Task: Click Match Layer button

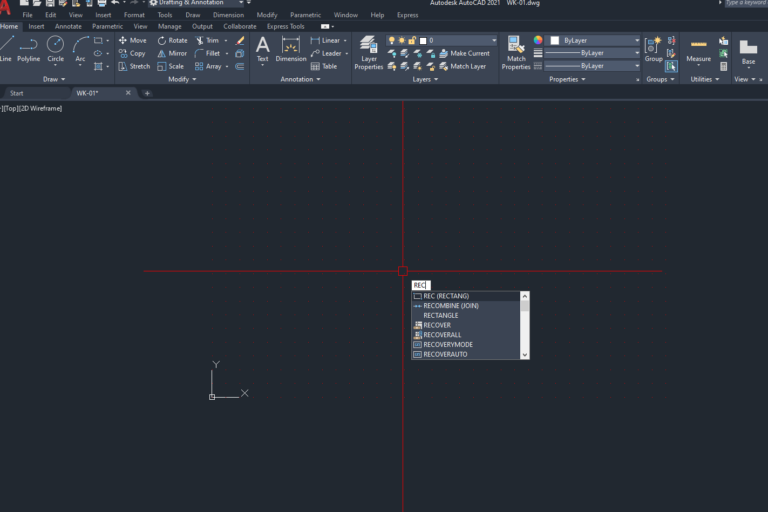Action: click(x=463, y=66)
